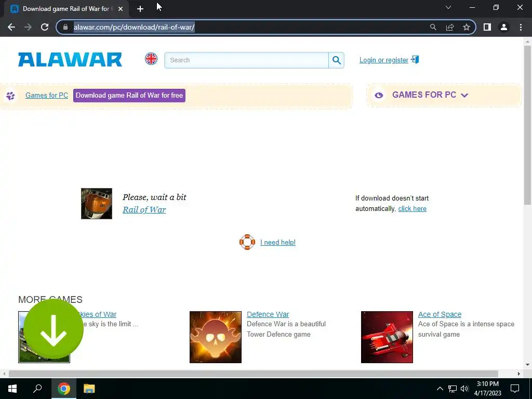Image resolution: width=532 pixels, height=399 pixels.
Task: Open the Login or register link
Action: tap(384, 60)
